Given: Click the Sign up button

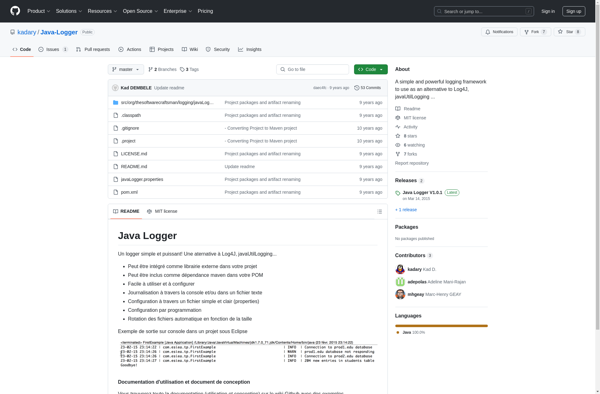Looking at the screenshot, I should [x=573, y=11].
